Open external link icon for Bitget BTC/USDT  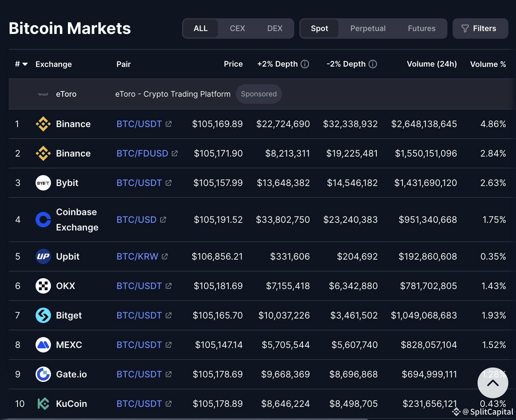click(x=169, y=315)
